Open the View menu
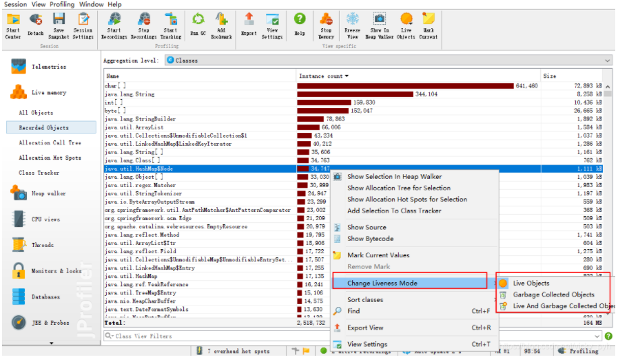The width and height of the screenshot is (618, 364). (38, 4)
